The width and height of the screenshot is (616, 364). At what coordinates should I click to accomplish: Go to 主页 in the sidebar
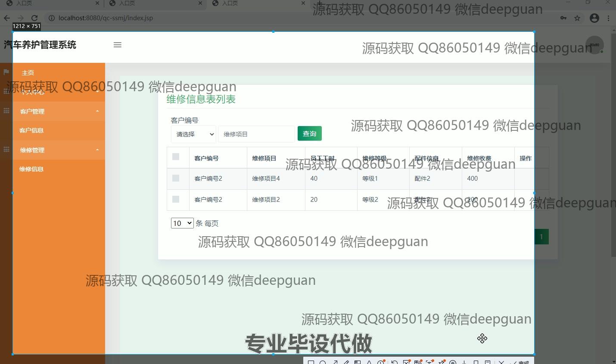pyautogui.click(x=28, y=73)
